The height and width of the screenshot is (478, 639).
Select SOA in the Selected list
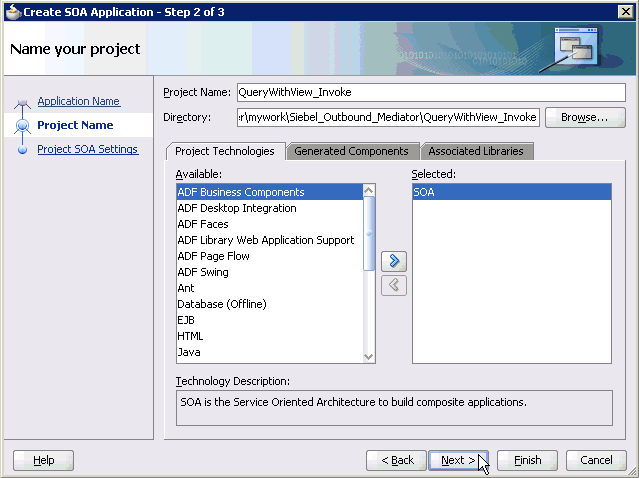click(x=512, y=192)
